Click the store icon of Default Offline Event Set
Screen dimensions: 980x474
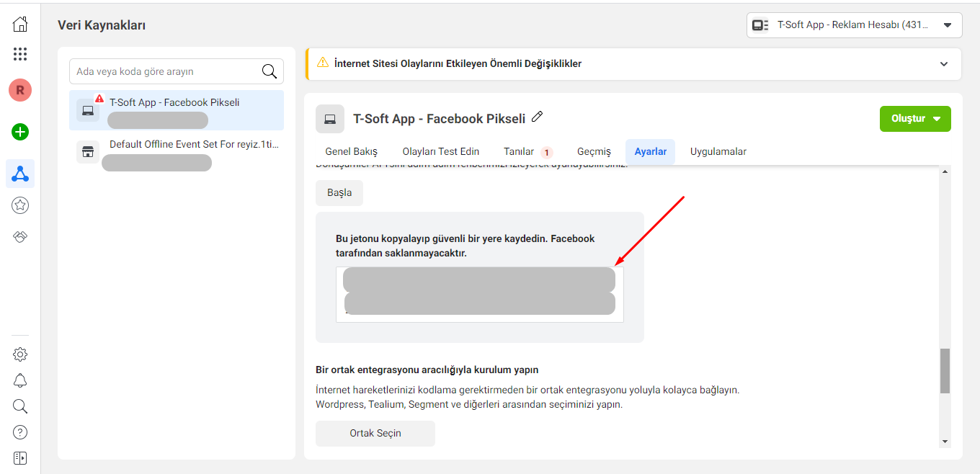point(88,152)
